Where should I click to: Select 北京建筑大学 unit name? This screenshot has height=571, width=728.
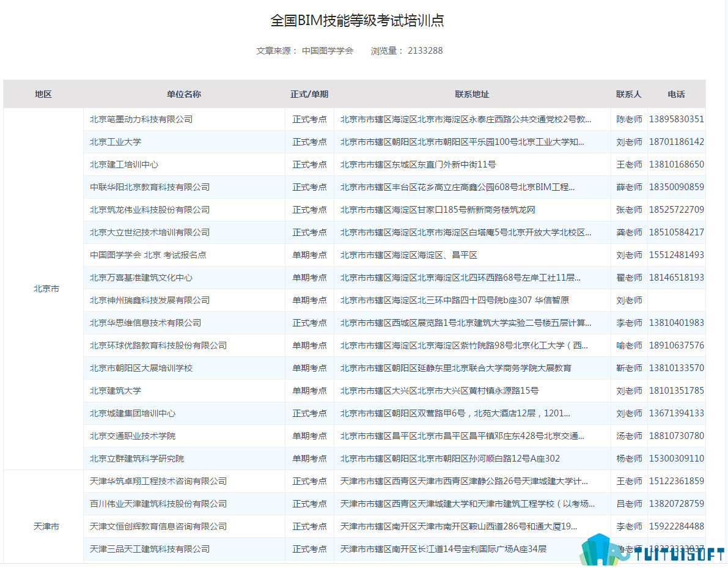[x=115, y=391]
